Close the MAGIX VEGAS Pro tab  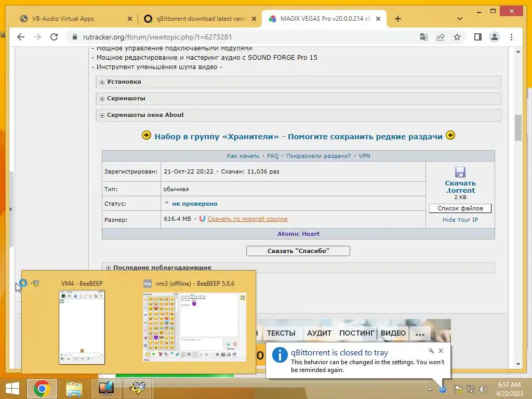pyautogui.click(x=378, y=19)
